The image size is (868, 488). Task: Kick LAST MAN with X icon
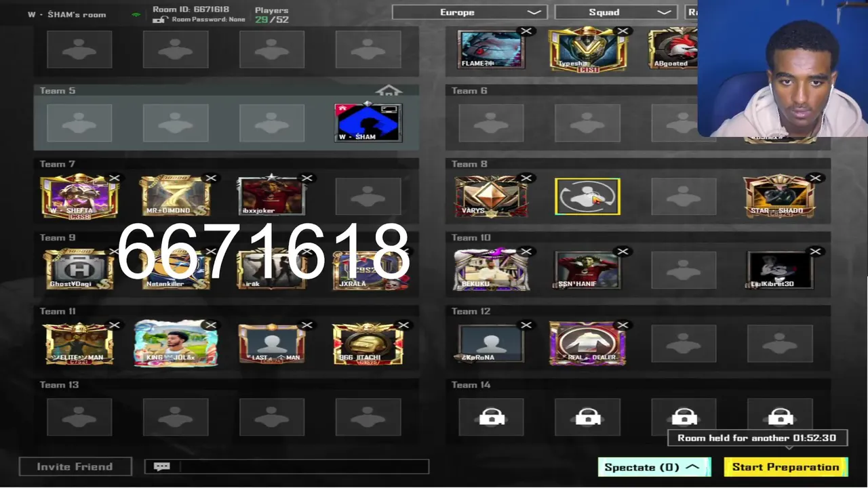click(307, 325)
